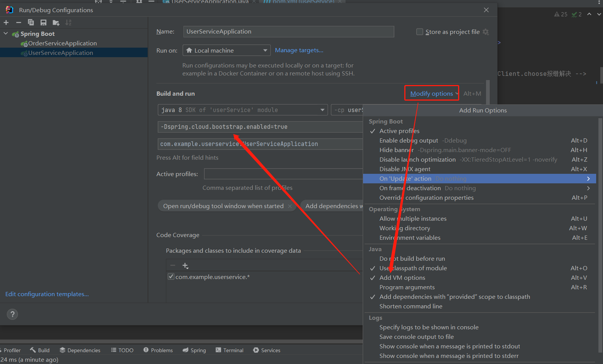Expand On 'Update' action submenu
Viewport: 603px width, 364px height.
click(479, 179)
